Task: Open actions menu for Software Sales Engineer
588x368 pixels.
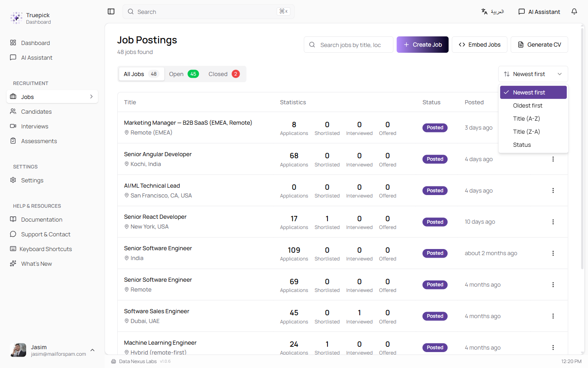Action: pos(553,316)
